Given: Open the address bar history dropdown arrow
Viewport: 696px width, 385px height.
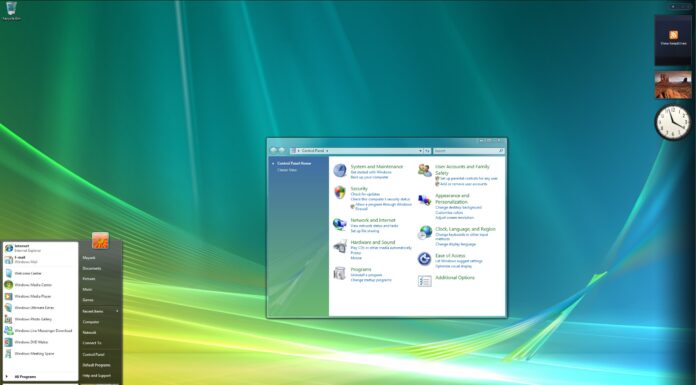Looking at the screenshot, I should (420, 151).
